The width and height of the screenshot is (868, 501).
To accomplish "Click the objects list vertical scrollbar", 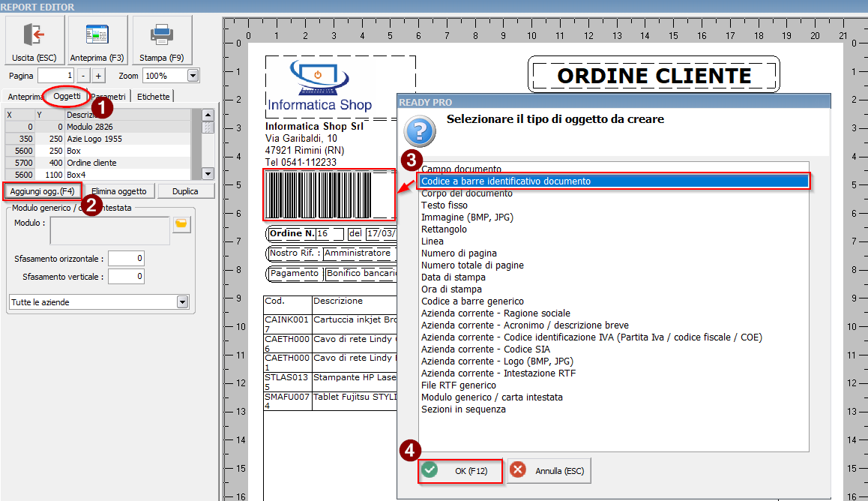I will tap(208, 145).
